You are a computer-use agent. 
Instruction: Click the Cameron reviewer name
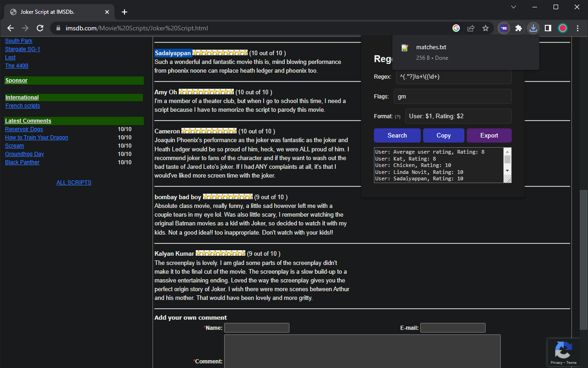167,131
